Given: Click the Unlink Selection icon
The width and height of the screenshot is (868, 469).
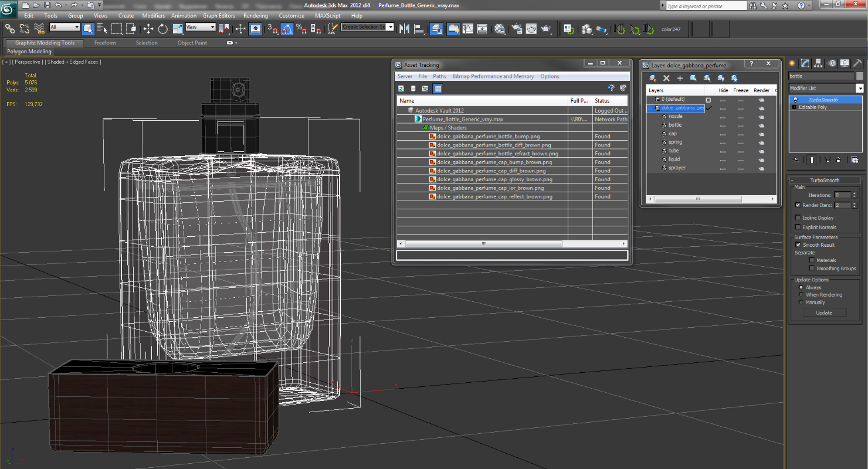Looking at the screenshot, I should tap(25, 28).
